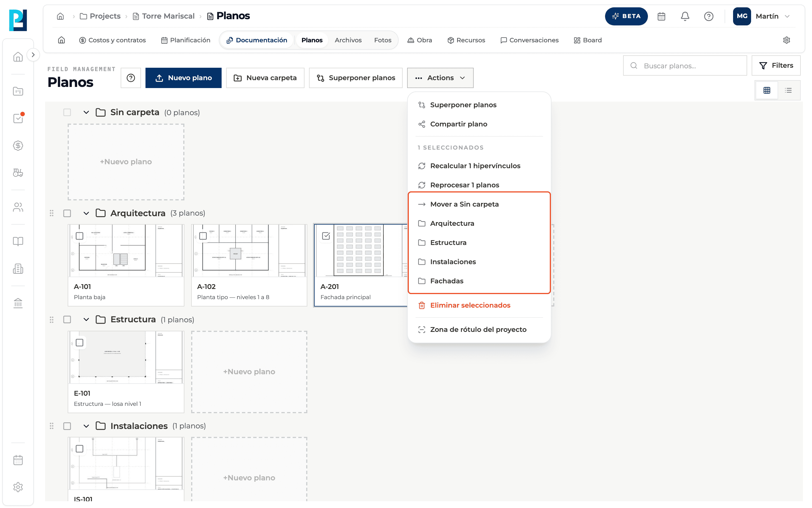
Task: Expand the left sidebar with arrow toggle
Action: pos(33,55)
